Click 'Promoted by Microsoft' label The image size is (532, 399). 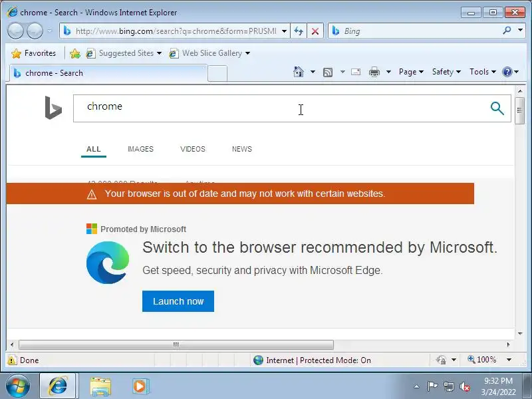pos(143,229)
